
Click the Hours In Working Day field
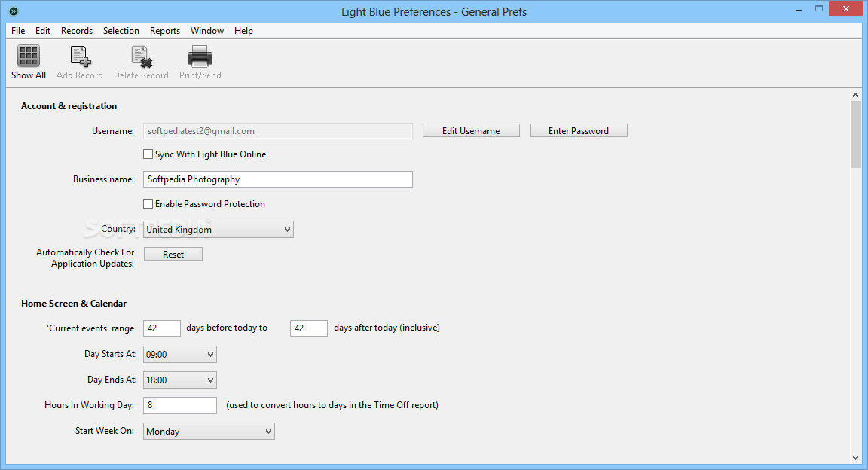point(180,405)
